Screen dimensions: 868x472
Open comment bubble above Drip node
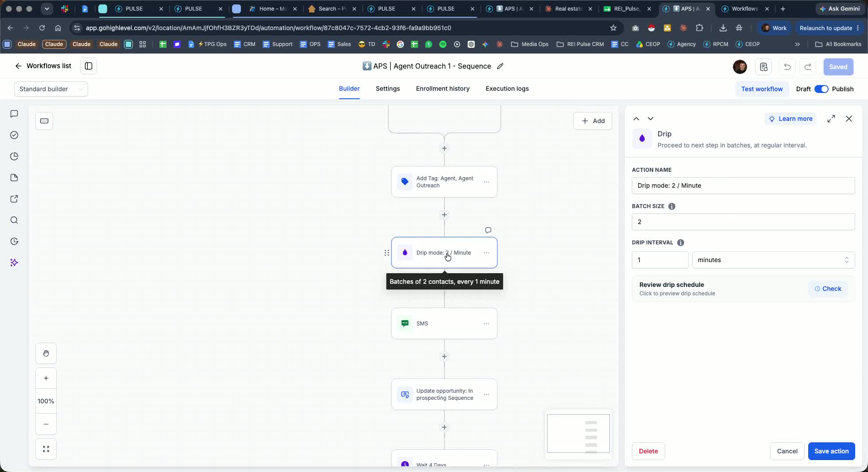pos(488,230)
